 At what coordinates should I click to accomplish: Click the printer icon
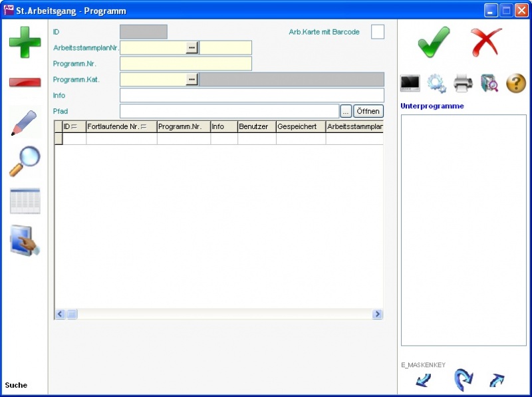click(x=463, y=83)
